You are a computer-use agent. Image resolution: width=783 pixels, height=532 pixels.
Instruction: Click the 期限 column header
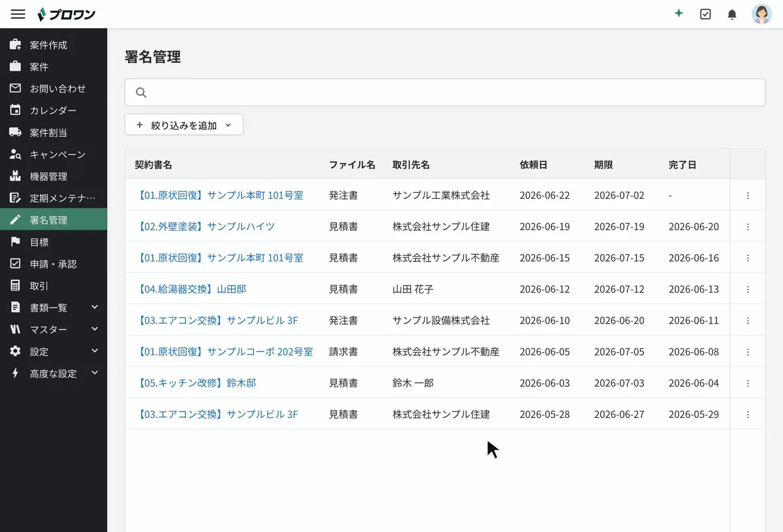pos(604,165)
